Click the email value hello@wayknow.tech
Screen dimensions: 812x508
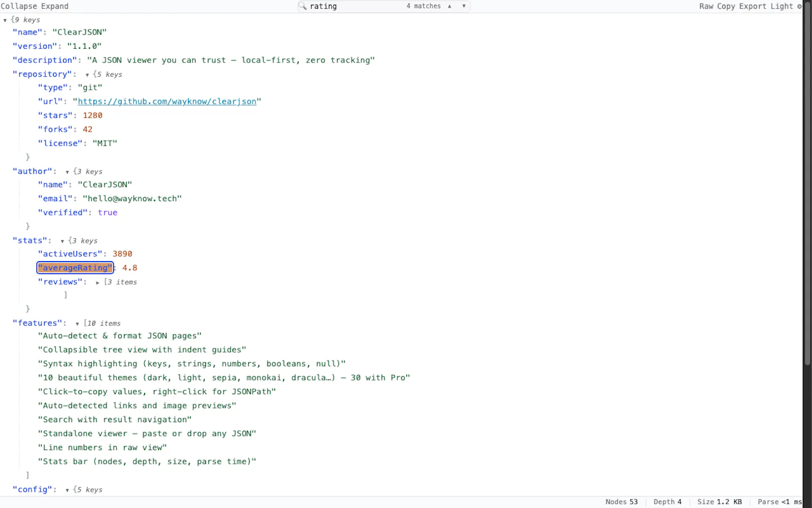132,199
